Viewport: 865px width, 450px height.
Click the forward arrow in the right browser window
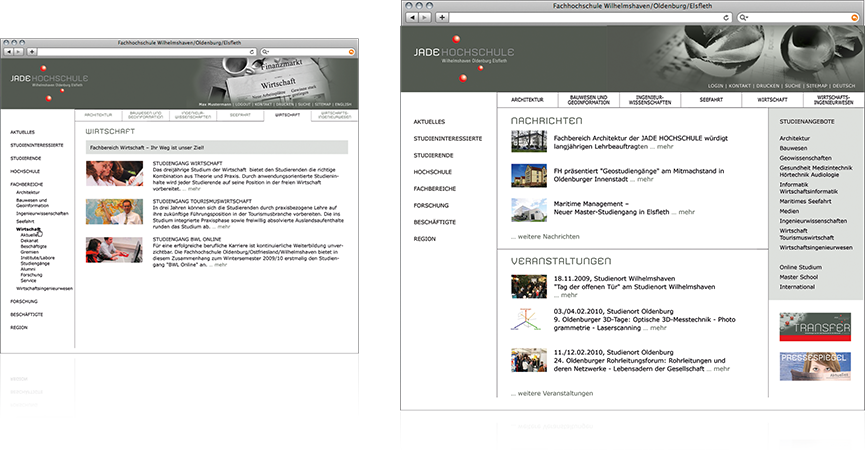pos(426,18)
